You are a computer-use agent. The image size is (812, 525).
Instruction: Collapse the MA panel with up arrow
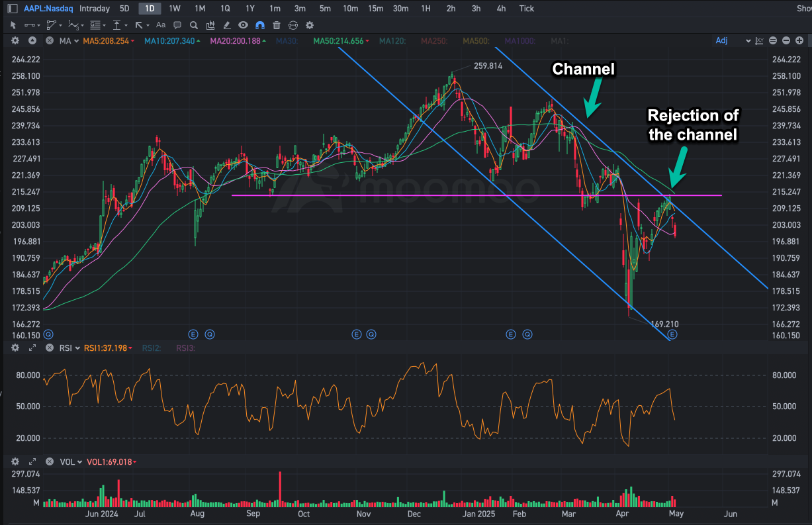click(x=32, y=41)
